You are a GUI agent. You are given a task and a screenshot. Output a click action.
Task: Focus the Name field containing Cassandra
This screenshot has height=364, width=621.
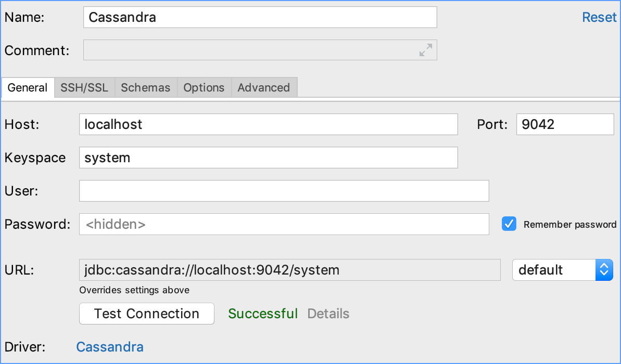click(x=260, y=17)
